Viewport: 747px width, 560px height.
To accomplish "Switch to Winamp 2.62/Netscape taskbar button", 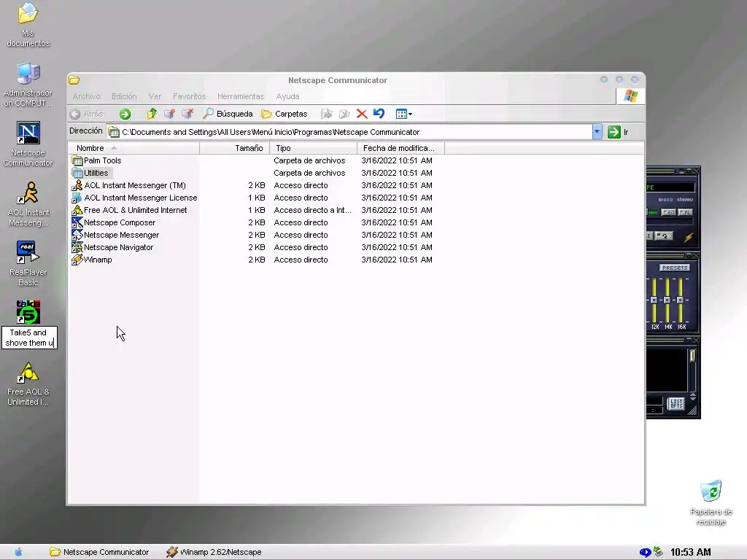I will tap(214, 552).
